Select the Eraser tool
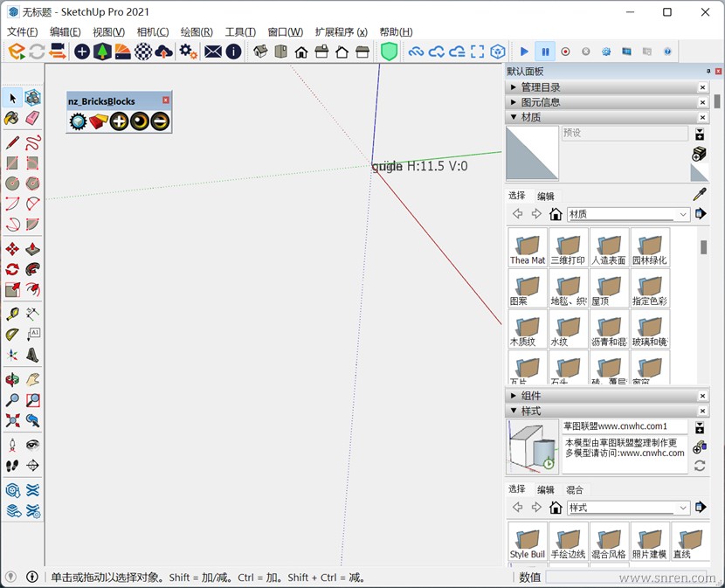 click(32, 118)
